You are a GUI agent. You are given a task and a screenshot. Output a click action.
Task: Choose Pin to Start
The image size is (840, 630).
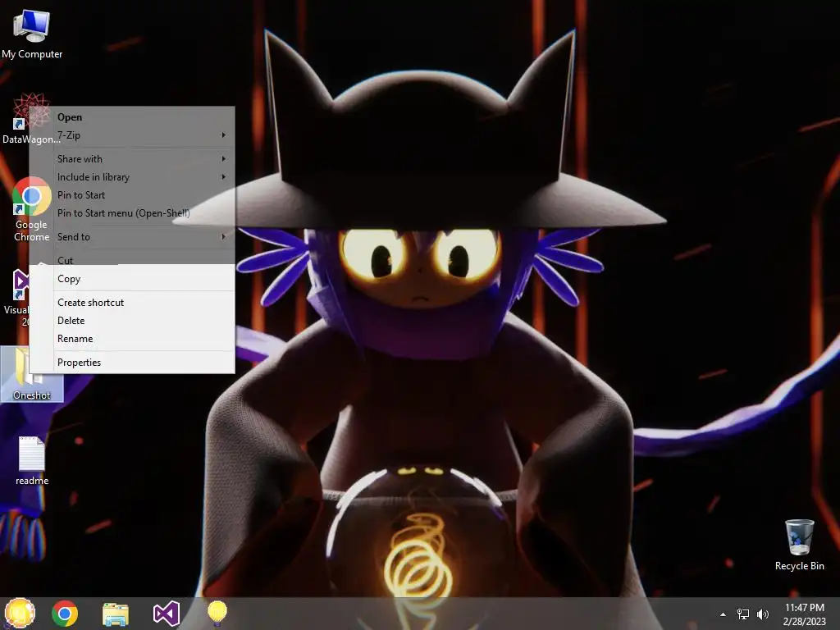[132, 195]
